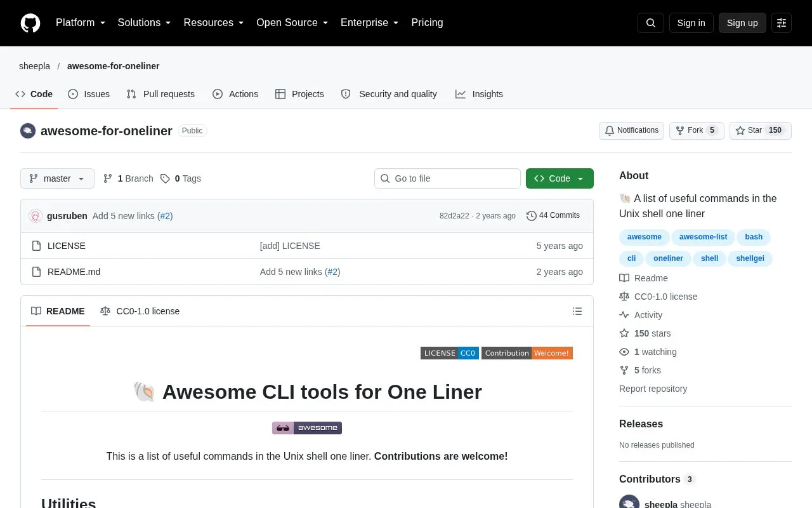Image resolution: width=812 pixels, height=508 pixels.
Task: Open the LICENSE CC0 badge
Action: pyautogui.click(x=450, y=353)
